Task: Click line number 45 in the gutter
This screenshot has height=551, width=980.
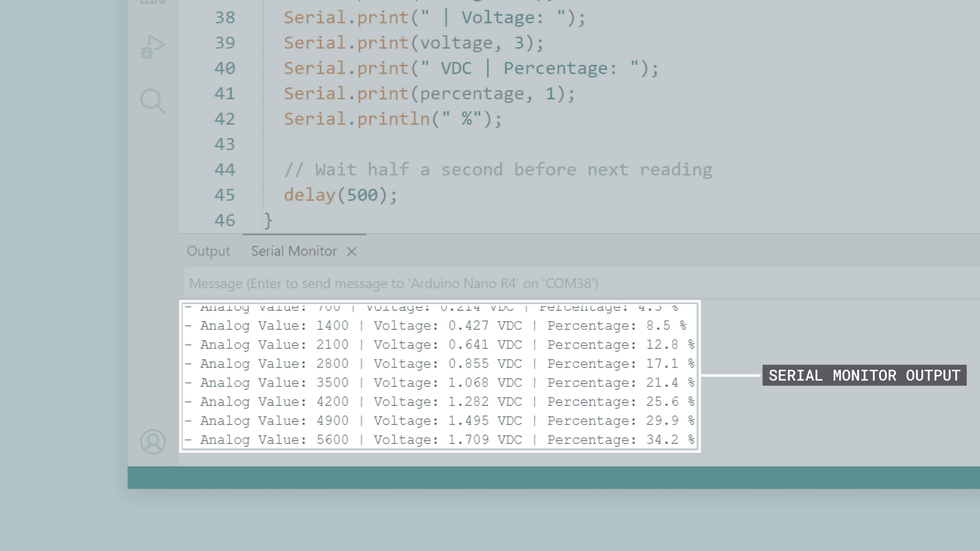Action: (x=225, y=195)
